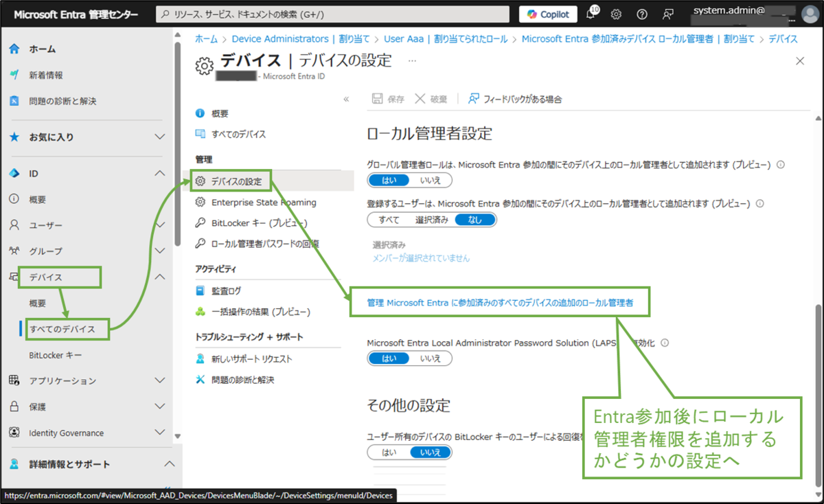The image size is (824, 504).
Task: Close the デバイスの設定 blade
Action: (799, 61)
